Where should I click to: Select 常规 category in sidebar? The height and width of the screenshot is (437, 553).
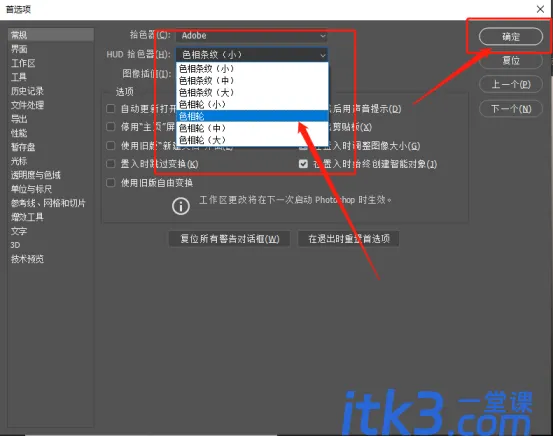tap(51, 35)
